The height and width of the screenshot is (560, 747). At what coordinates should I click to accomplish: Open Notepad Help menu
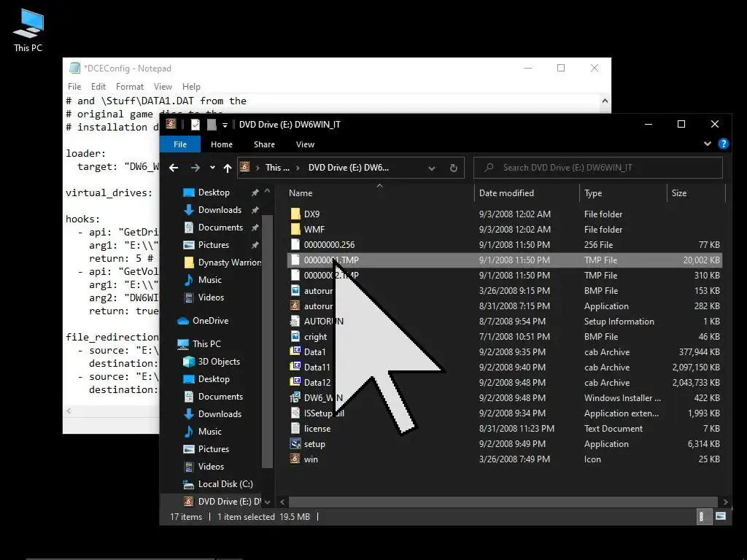pyautogui.click(x=191, y=87)
